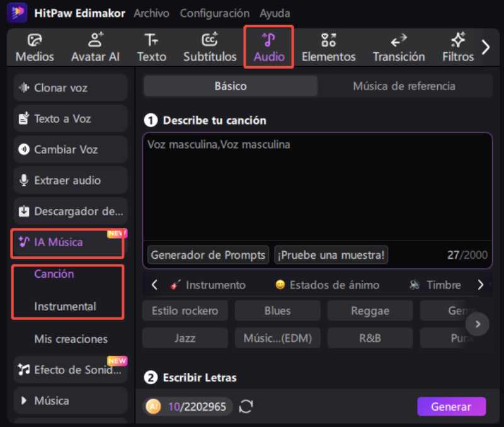
Task: Select the Estados de ánimo tag category
Action: coord(327,285)
